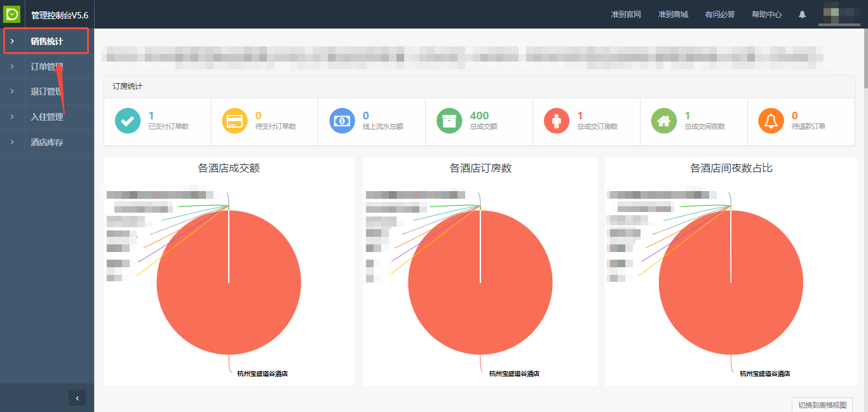Image resolution: width=868 pixels, height=412 pixels.
Task: Click the blue money online revenue icon
Action: point(342,121)
